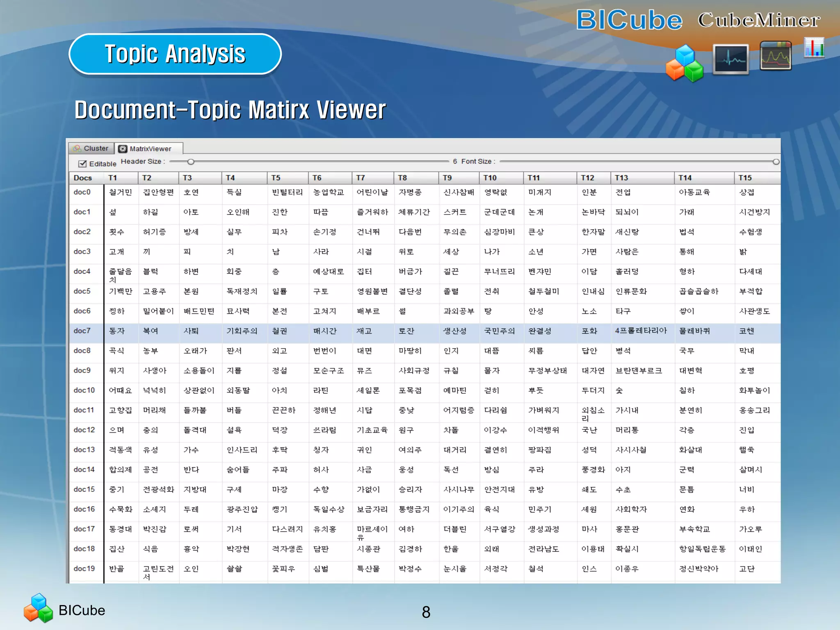Select the doc9 row label

[82, 370]
